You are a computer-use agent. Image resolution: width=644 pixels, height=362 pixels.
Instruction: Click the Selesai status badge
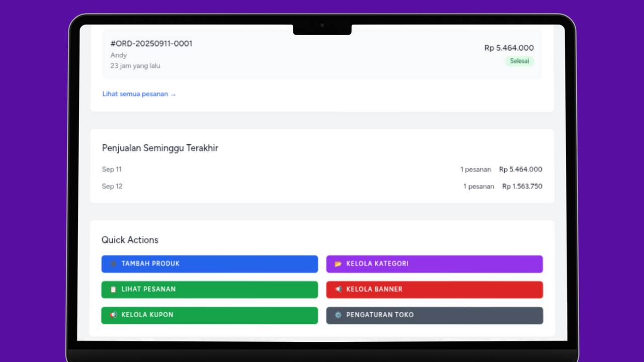point(519,61)
